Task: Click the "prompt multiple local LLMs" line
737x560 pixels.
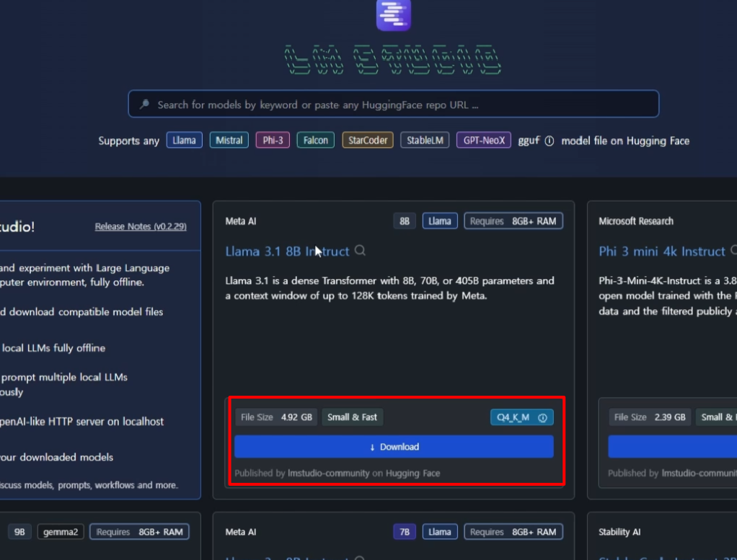Action: 64,377
